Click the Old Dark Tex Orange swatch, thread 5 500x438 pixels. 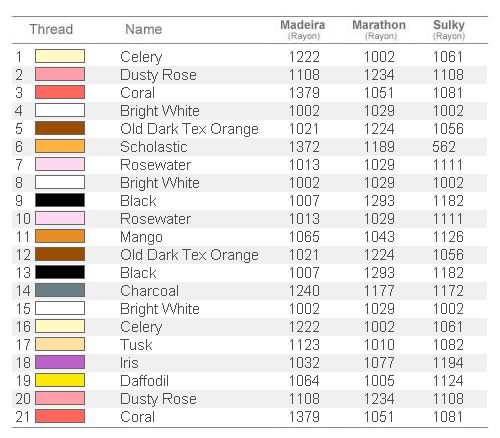tap(60, 128)
